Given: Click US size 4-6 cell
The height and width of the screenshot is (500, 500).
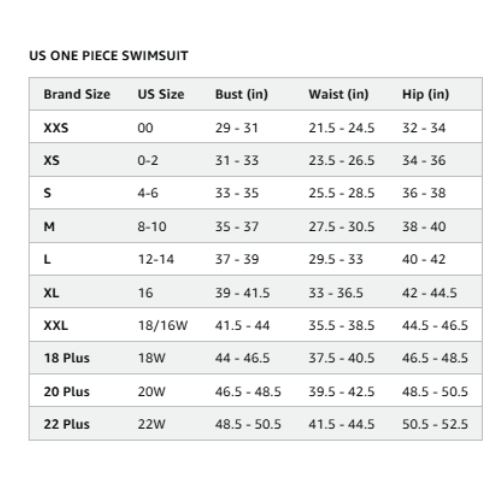Looking at the screenshot, I should click(148, 193).
